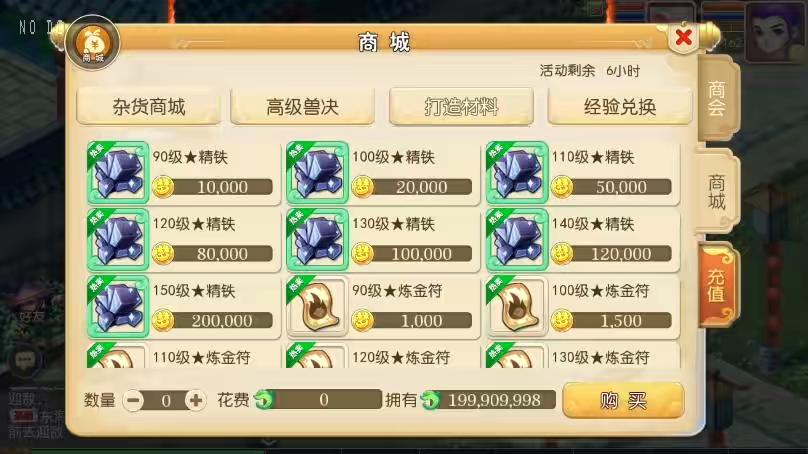Image resolution: width=808 pixels, height=454 pixels.
Task: Select the 100级 精铁 item icon
Action: pos(317,172)
